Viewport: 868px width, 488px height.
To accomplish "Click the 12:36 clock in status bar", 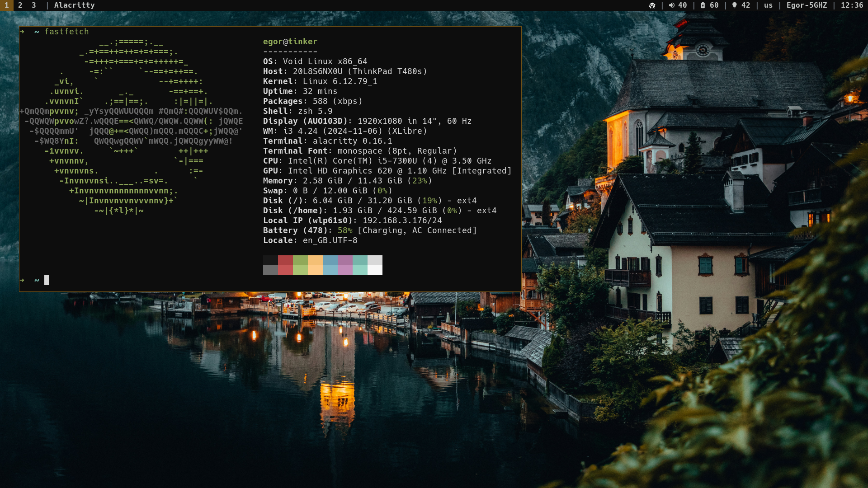I will tap(852, 5).
